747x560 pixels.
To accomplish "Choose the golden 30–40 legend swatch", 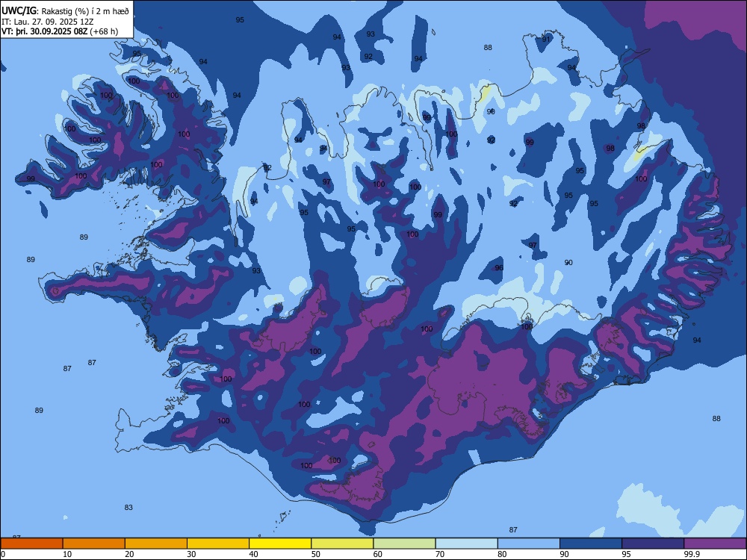I will [218, 544].
